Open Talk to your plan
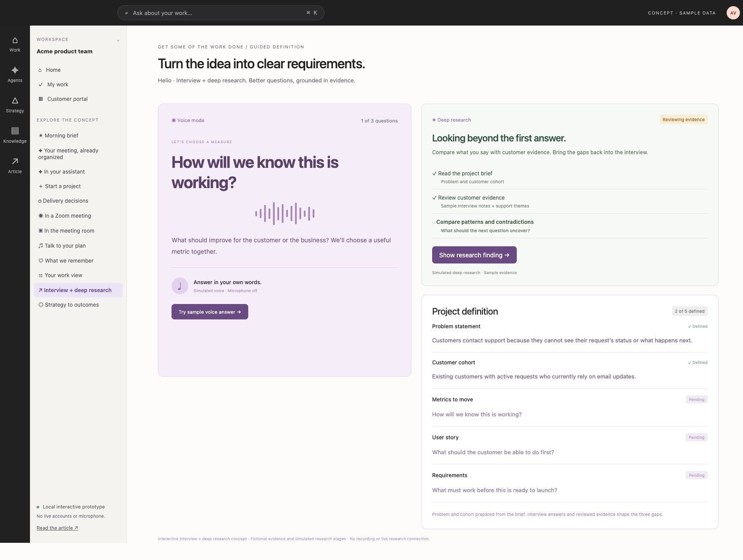 tap(78, 246)
